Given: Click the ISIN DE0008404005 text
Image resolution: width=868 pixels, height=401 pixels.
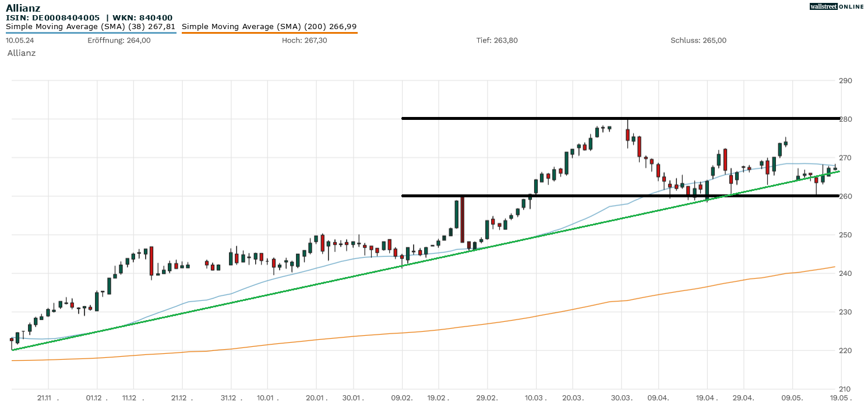Looking at the screenshot, I should tap(53, 17).
